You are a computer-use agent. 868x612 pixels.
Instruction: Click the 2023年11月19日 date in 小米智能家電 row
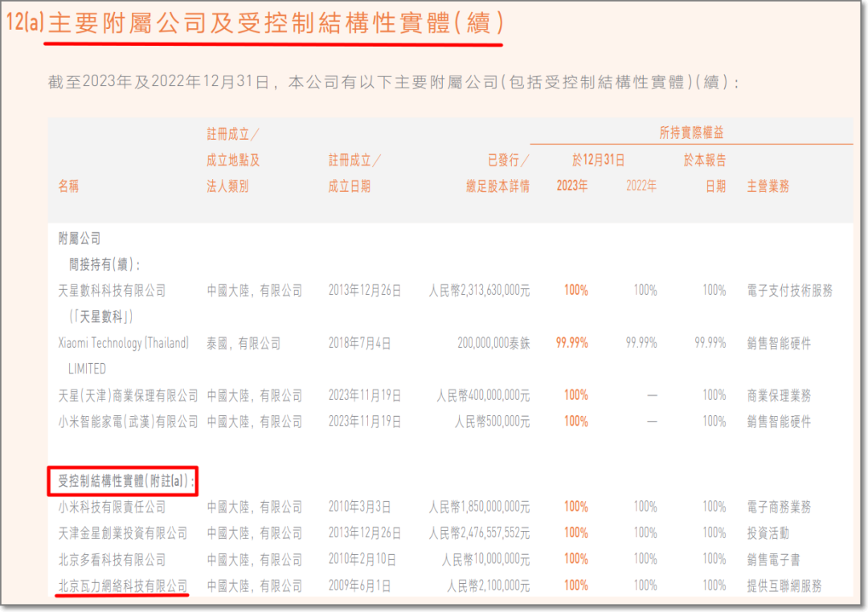tap(365, 422)
